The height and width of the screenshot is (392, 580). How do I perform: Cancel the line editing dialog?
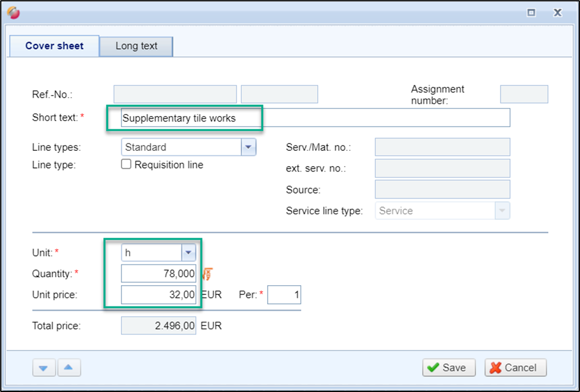click(x=515, y=368)
